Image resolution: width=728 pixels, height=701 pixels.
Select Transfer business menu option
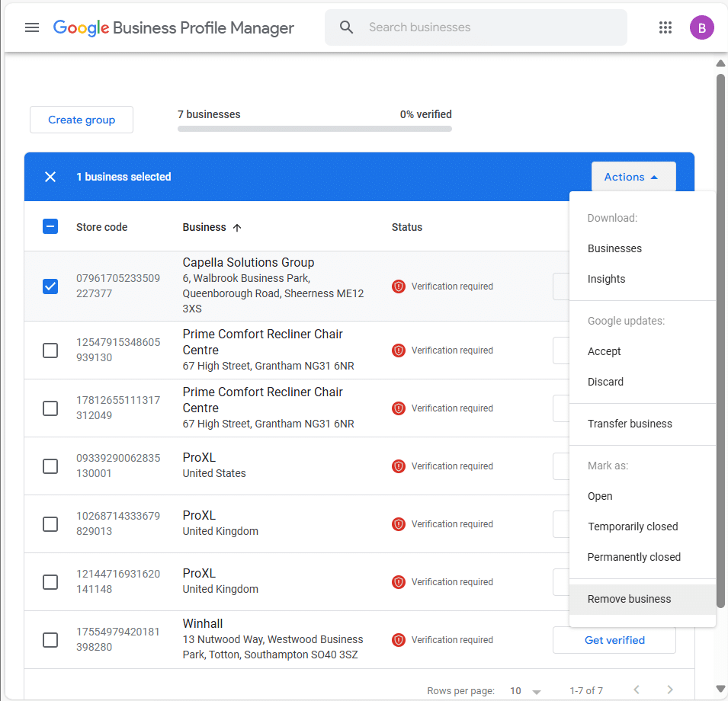point(630,424)
